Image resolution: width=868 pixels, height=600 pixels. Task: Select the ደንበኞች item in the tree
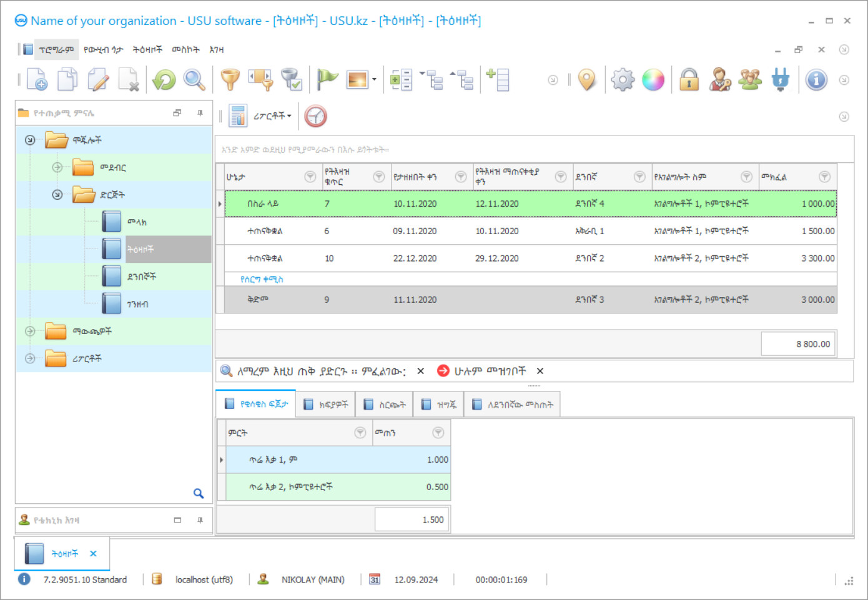click(142, 277)
